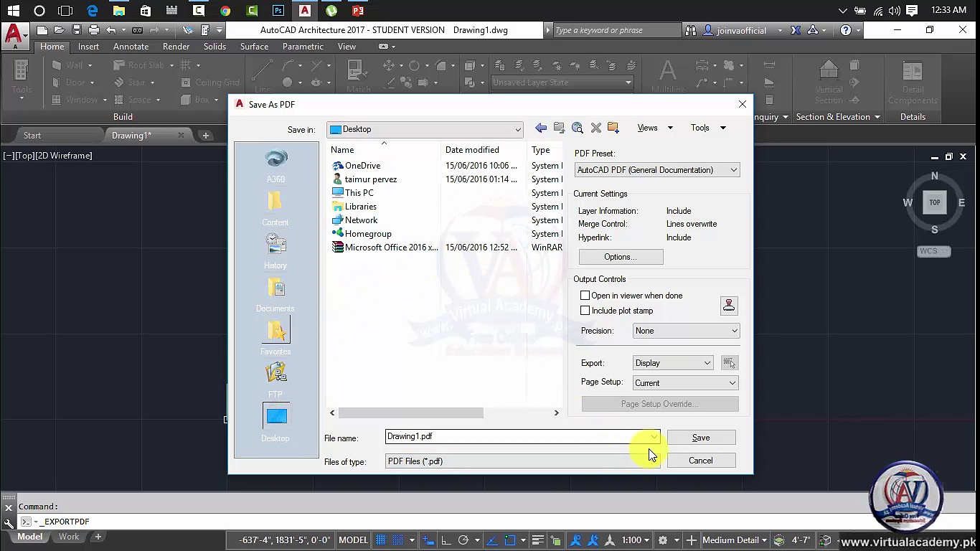Open Photoshop from the Windows taskbar
The height and width of the screenshot is (551, 980).
(x=278, y=11)
